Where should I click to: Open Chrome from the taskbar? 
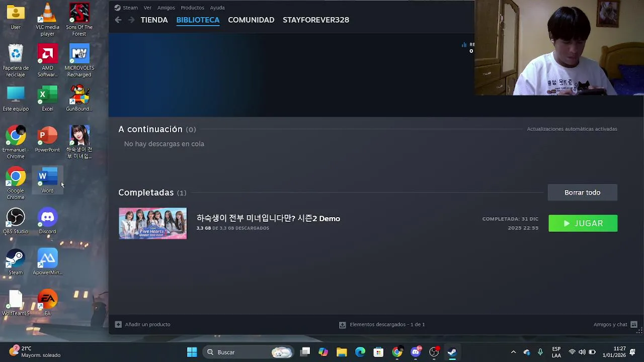coord(397,352)
